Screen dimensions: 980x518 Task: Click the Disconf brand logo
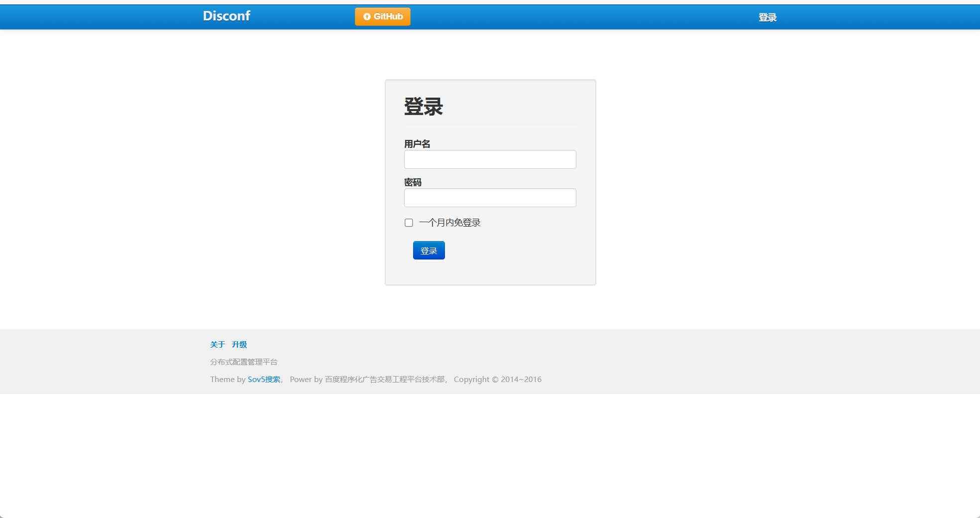coord(226,16)
